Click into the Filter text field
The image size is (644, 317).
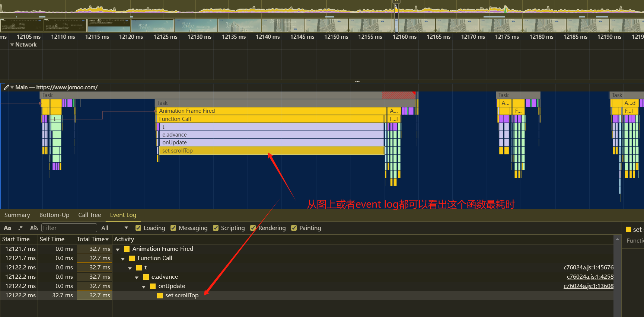(69, 228)
